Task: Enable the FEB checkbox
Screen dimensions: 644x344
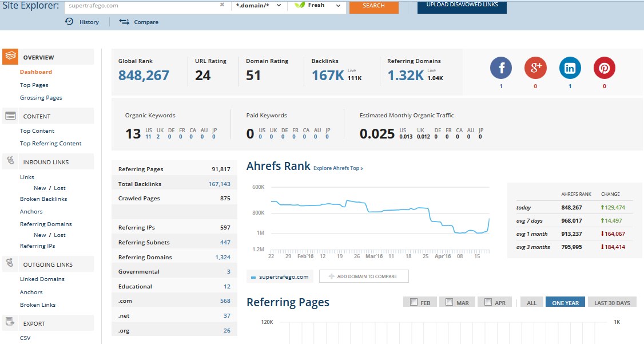Action: 414,302
